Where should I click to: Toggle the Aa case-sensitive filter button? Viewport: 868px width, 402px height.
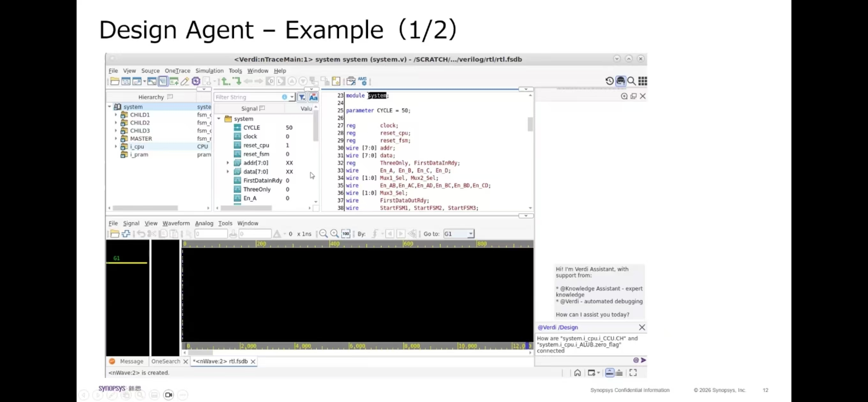click(x=313, y=97)
